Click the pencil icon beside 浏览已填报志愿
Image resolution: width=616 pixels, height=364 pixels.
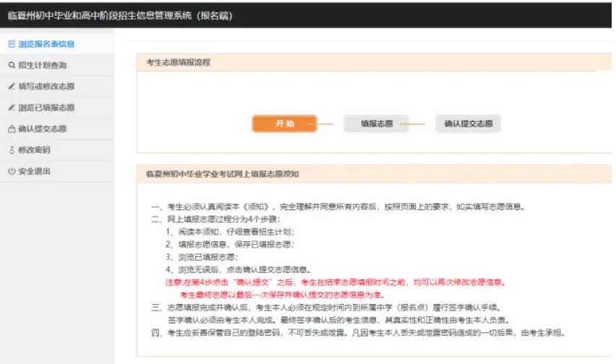pos(11,108)
